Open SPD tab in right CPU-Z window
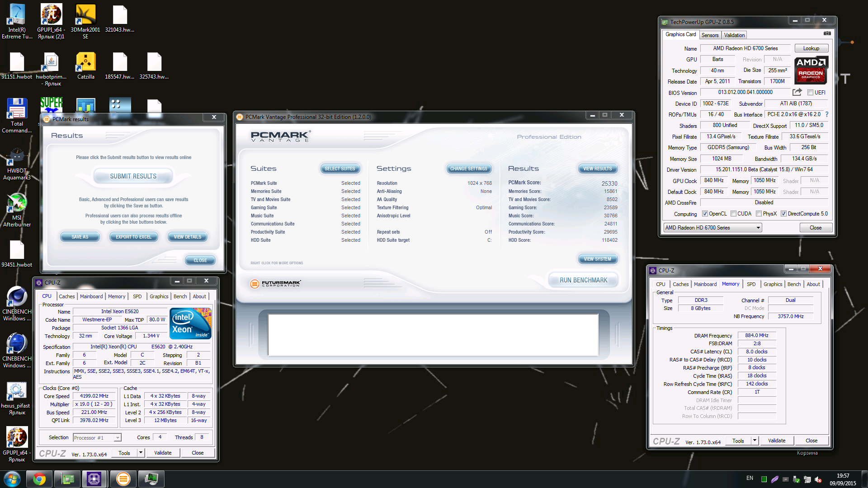The height and width of the screenshot is (488, 868). (x=751, y=284)
